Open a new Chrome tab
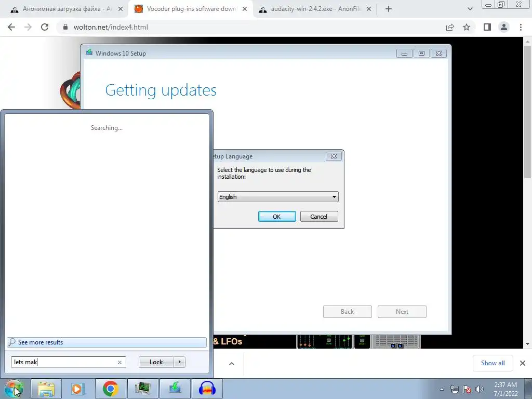Viewport: 532px width, 399px height. coord(389,9)
